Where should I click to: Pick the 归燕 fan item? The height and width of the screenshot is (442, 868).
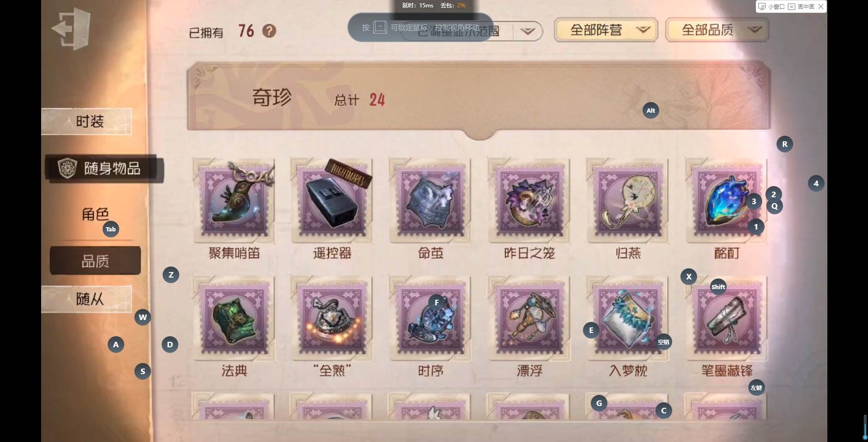(628, 200)
